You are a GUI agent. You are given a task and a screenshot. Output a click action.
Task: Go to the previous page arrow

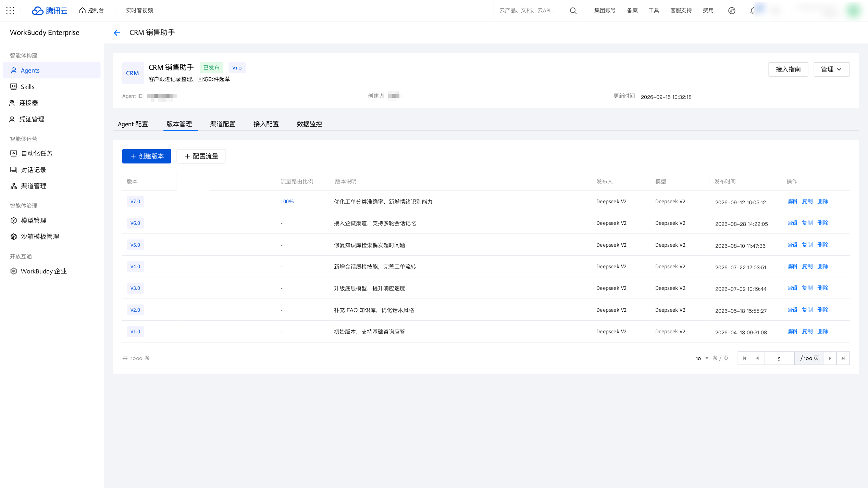[x=757, y=358]
